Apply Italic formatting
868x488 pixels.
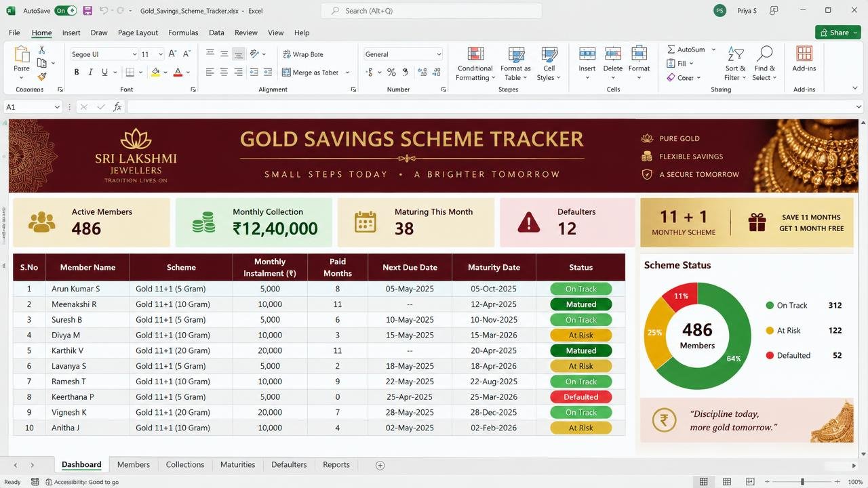tap(91, 72)
